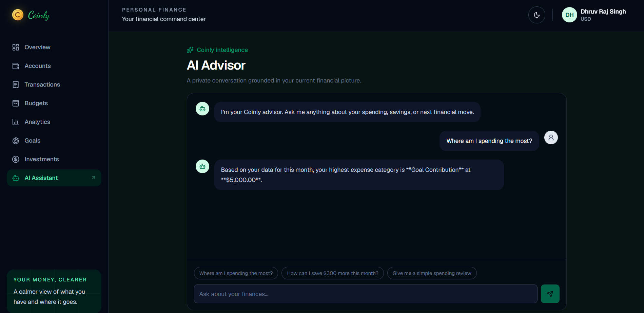The image size is (644, 313).
Task: Open the Investments section
Action: (x=54, y=159)
